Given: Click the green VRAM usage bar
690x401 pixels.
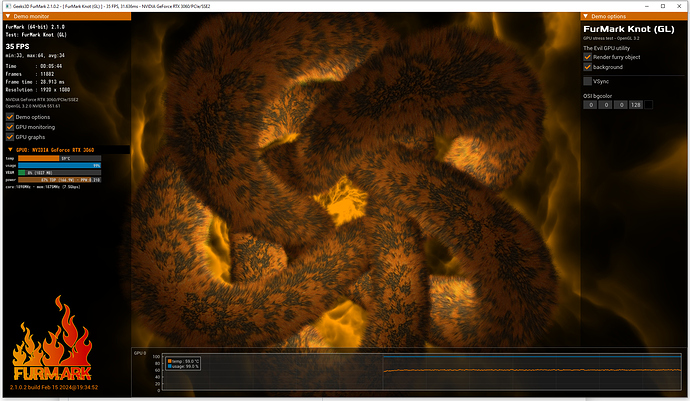Looking at the screenshot, I should coord(59,173).
